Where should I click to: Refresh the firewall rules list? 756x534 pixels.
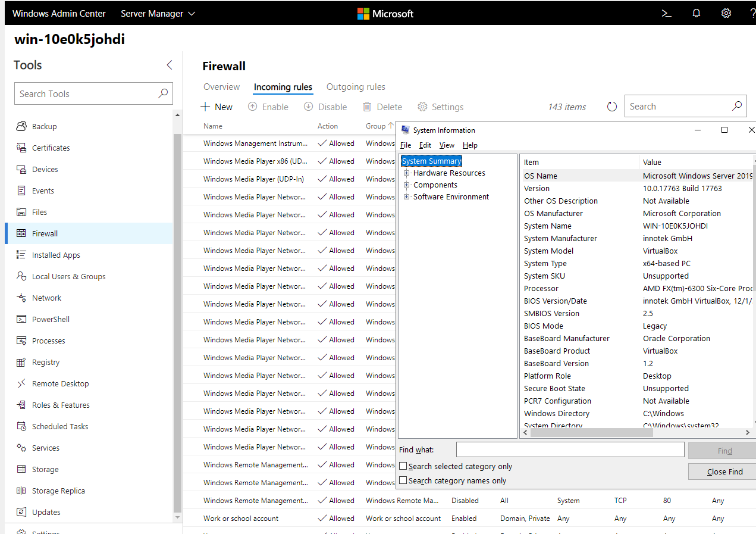612,106
